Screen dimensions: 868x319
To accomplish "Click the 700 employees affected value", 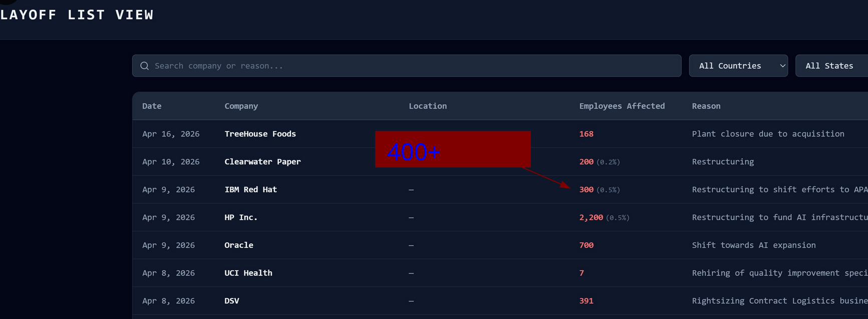I will click(x=587, y=245).
